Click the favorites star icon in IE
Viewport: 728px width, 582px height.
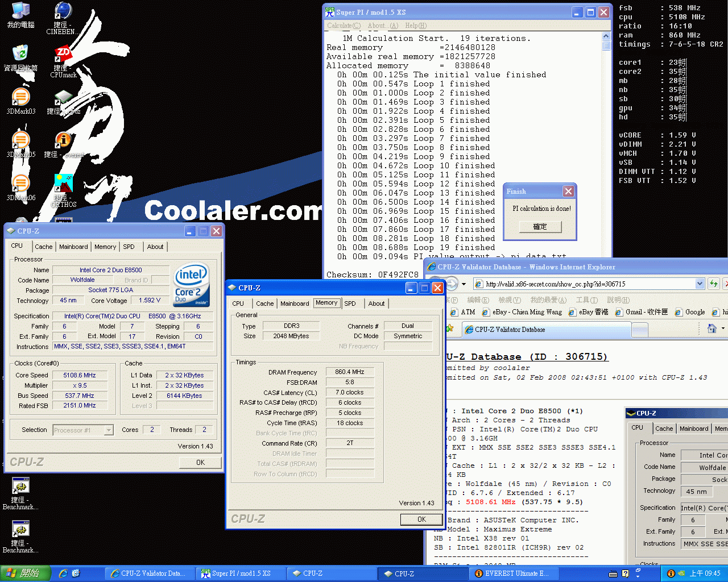click(x=450, y=329)
